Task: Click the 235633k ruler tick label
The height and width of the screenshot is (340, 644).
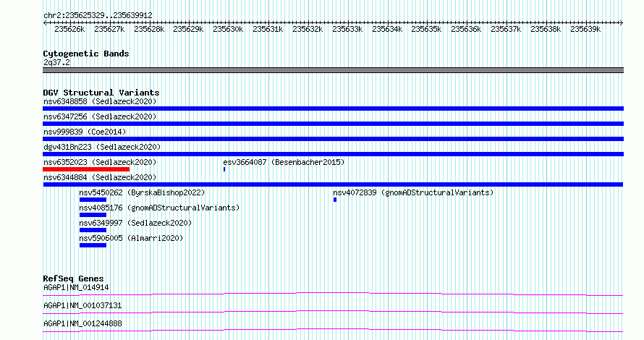Action: [x=347, y=29]
